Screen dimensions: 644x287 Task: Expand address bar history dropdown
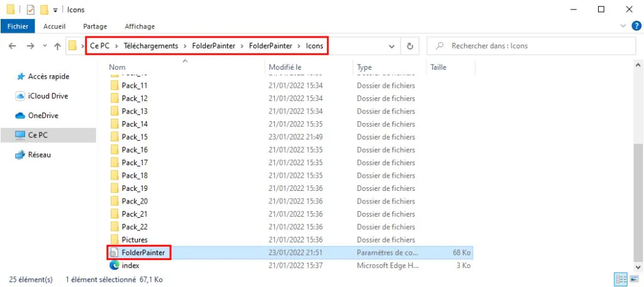point(392,46)
